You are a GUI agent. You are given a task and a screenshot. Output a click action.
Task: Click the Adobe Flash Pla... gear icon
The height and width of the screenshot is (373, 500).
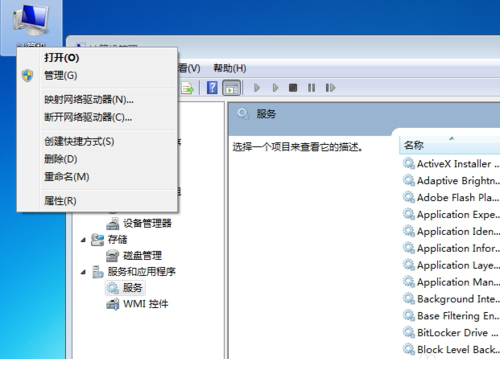[x=409, y=197]
